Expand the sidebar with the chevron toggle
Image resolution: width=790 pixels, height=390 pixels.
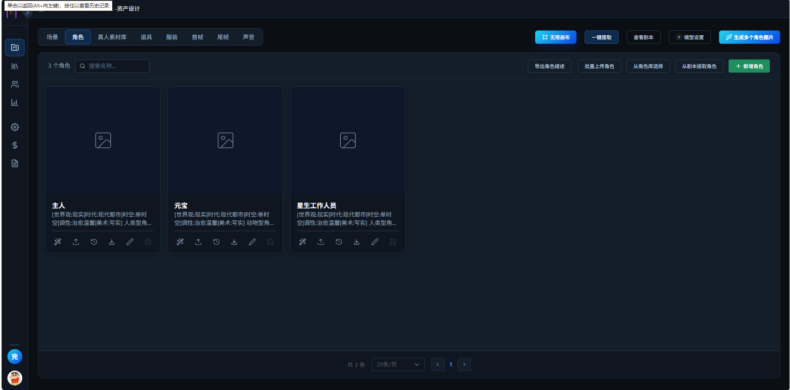(x=28, y=13)
